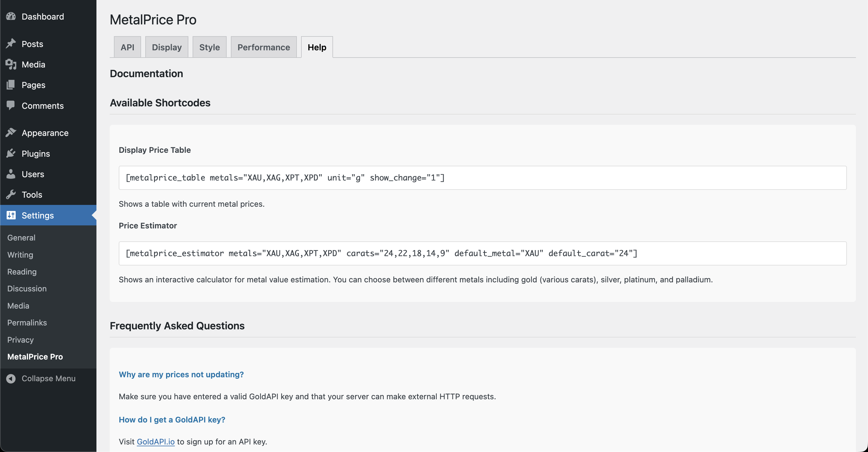The image size is (868, 452).
Task: Visit the GoldAPI.io link
Action: (x=155, y=441)
